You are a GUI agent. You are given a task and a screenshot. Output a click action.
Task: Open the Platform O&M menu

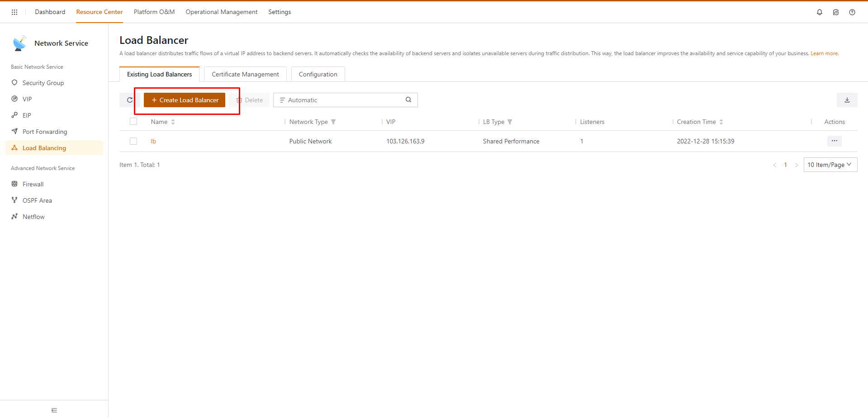tap(154, 12)
